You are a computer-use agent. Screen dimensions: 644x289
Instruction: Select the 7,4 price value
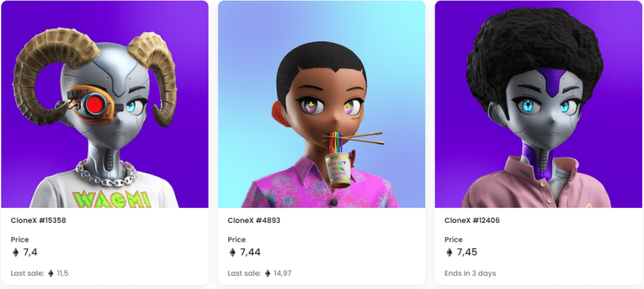[30, 252]
